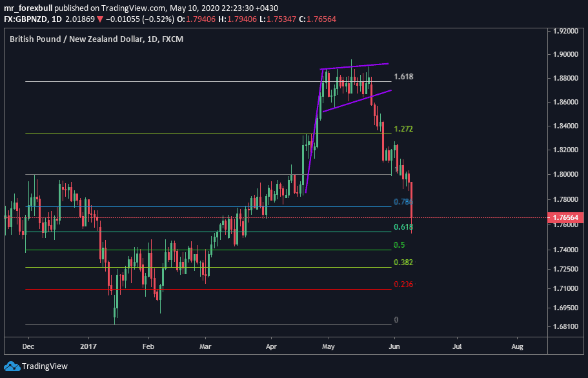
Task: Click the yellow-green 0.382 Fibonacci line
Action: [x=194, y=267]
